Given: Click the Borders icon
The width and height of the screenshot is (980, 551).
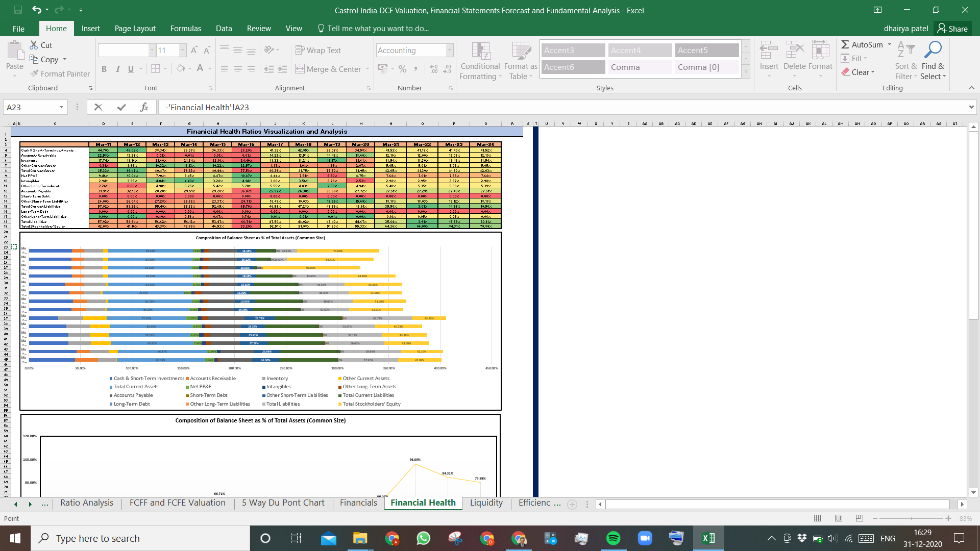Looking at the screenshot, I should tap(156, 68).
